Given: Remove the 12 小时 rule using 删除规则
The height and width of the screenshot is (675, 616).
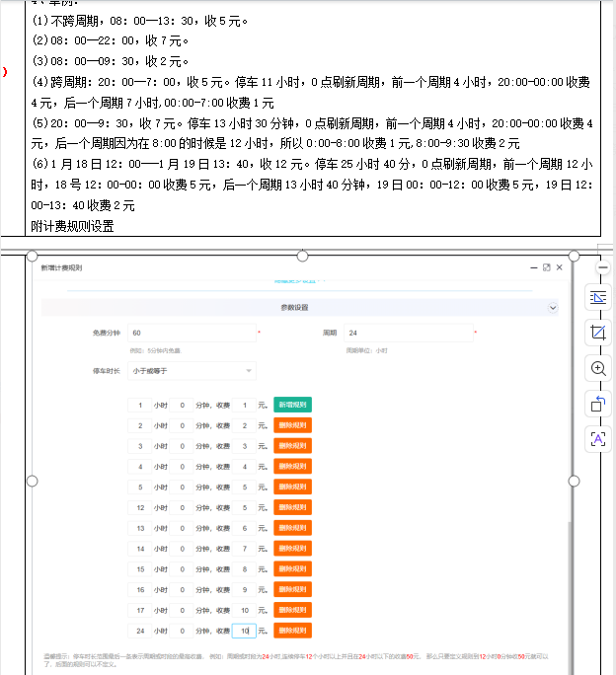Looking at the screenshot, I should click(292, 507).
